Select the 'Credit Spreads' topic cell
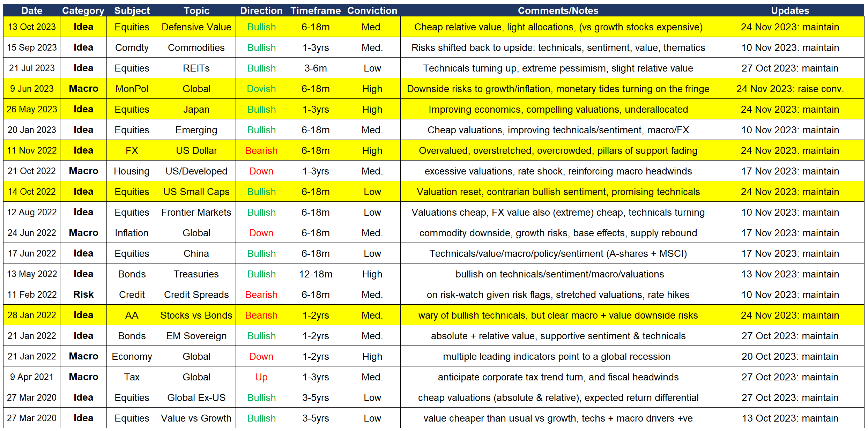 tap(196, 295)
